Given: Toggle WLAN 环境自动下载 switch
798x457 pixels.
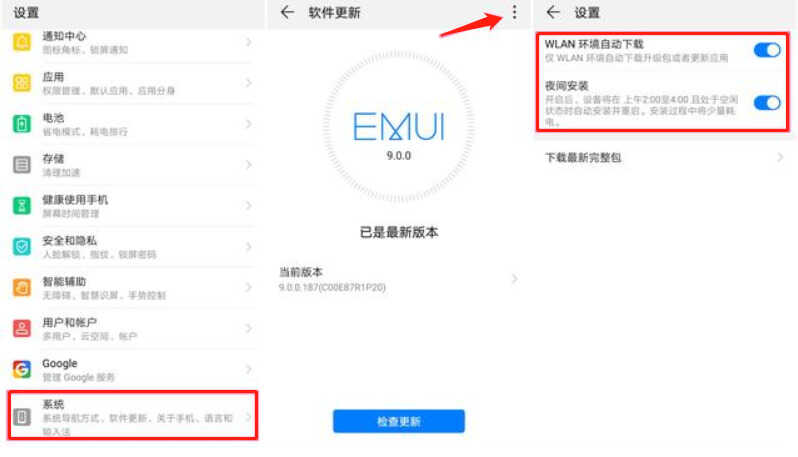Looking at the screenshot, I should tap(767, 50).
